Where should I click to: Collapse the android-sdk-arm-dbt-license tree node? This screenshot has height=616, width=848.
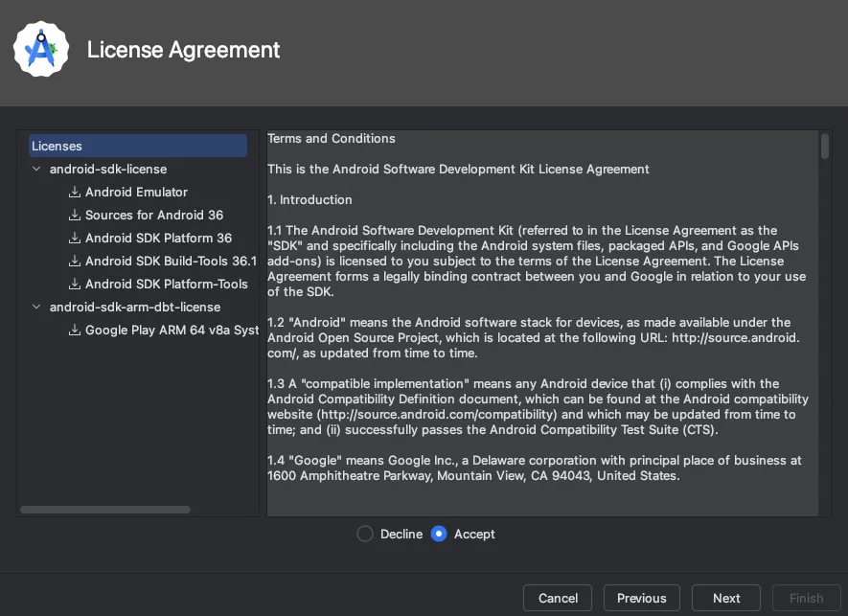(x=37, y=308)
